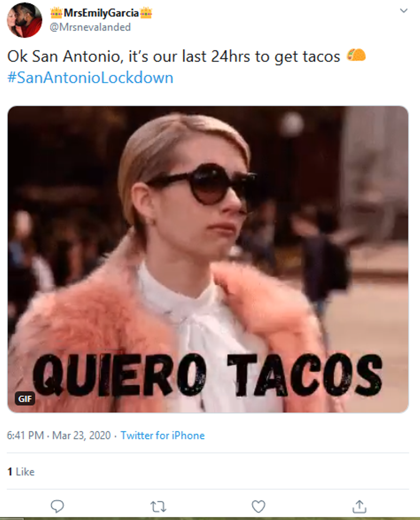Click the reply speech bubble icon

pyautogui.click(x=57, y=506)
